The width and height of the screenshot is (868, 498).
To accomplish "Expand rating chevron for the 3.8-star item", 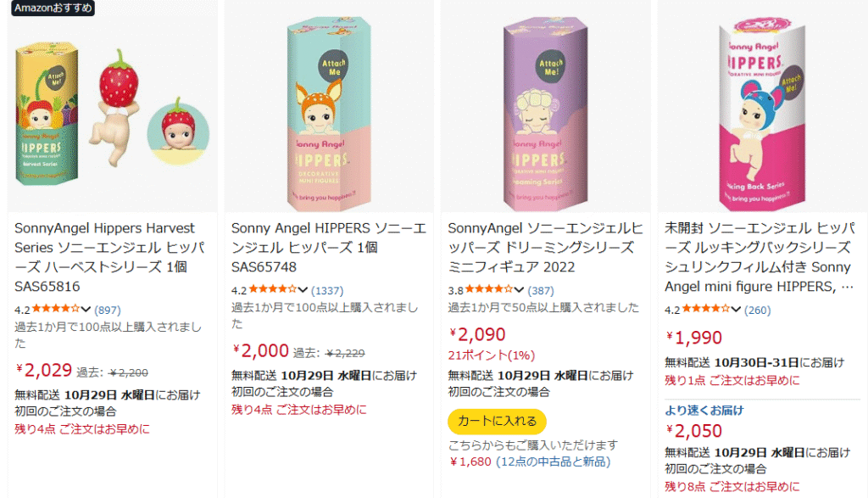I will (x=519, y=289).
